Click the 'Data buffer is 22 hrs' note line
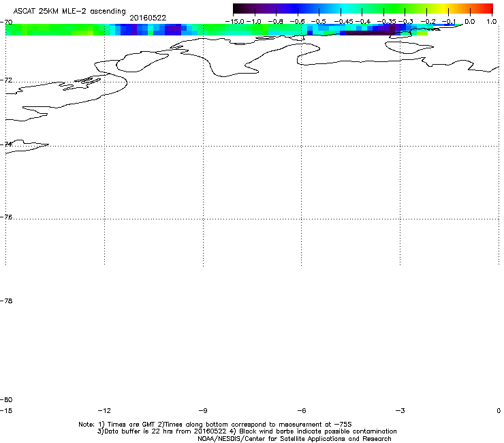504x443 pixels. 247,431
